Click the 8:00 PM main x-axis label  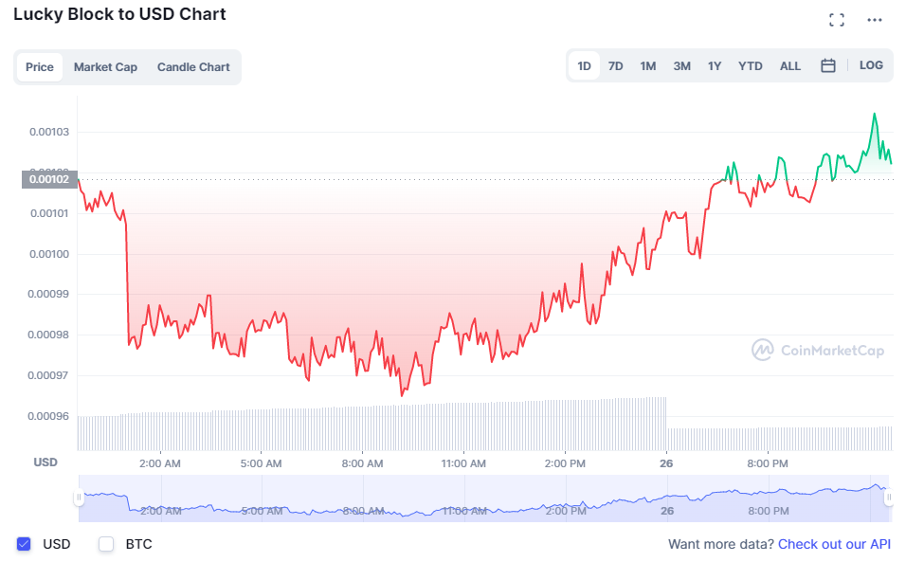[768, 463]
